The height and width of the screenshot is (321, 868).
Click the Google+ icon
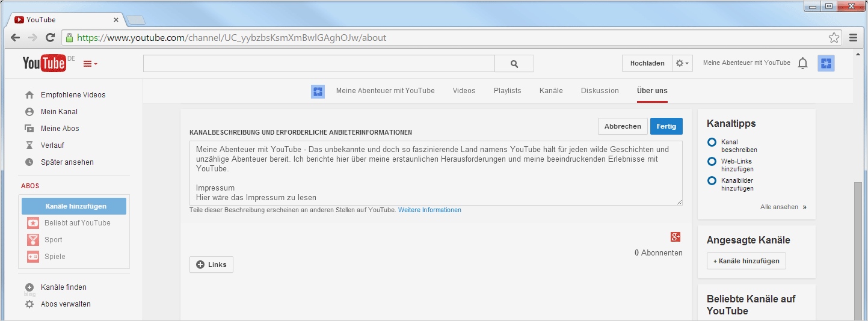(x=676, y=237)
